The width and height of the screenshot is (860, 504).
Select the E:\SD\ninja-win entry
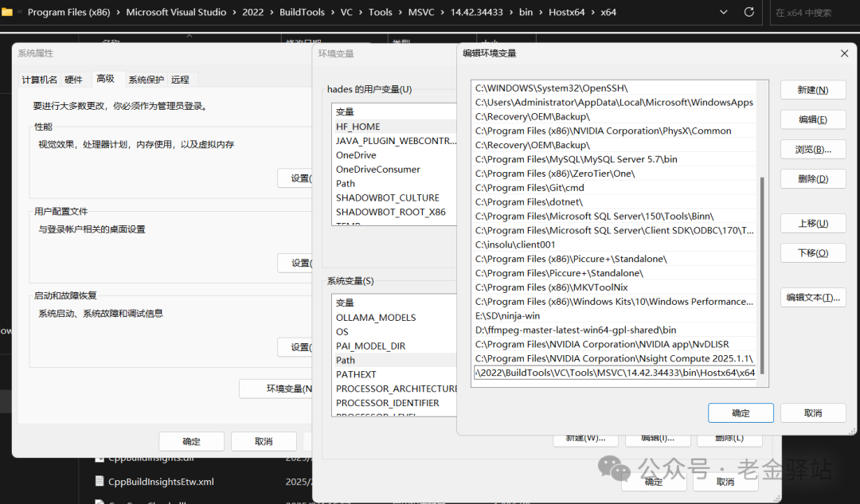click(x=613, y=316)
